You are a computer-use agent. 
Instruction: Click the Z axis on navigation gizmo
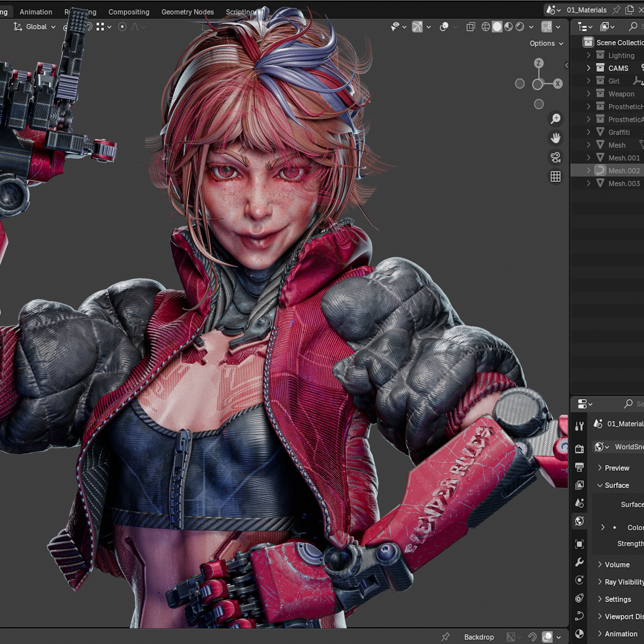538,63
